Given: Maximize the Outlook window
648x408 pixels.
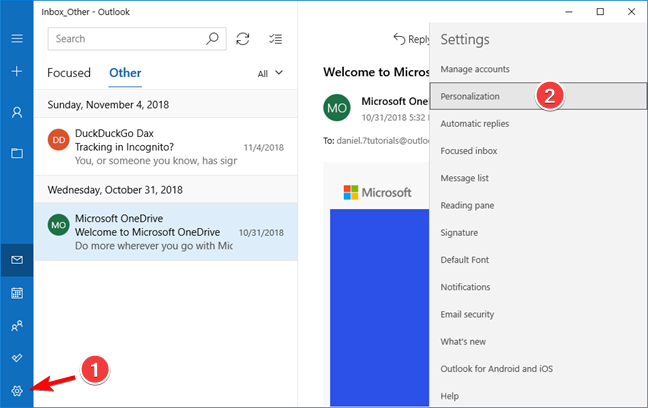Looking at the screenshot, I should (x=600, y=12).
